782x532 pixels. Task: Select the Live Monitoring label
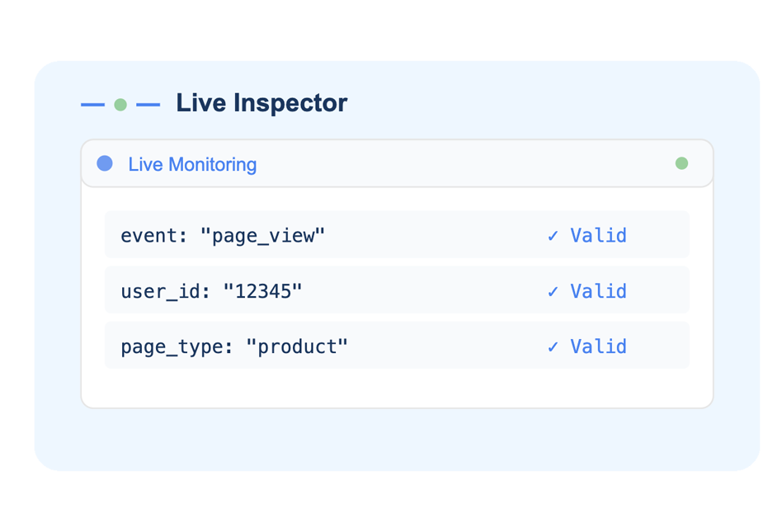click(x=192, y=164)
